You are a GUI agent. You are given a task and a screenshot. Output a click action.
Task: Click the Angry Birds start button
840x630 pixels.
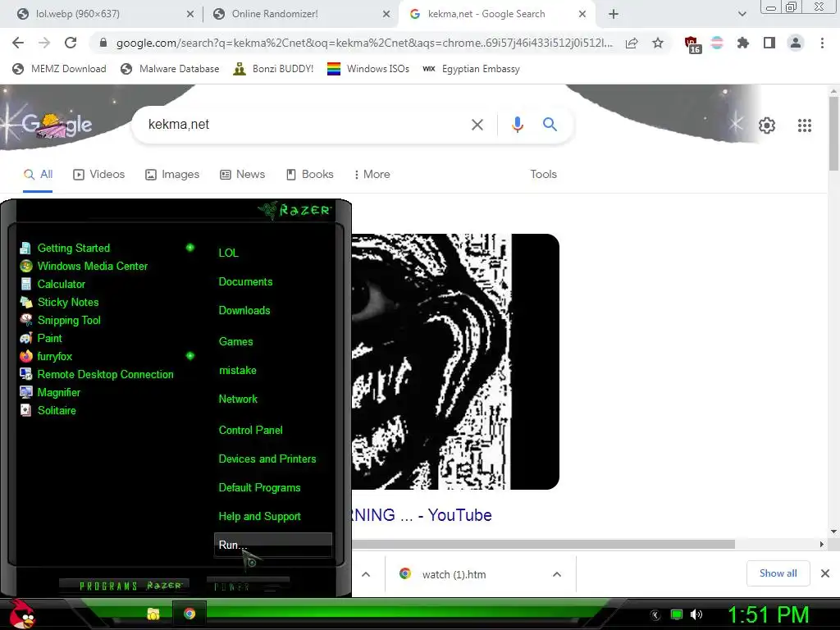pos(21,614)
